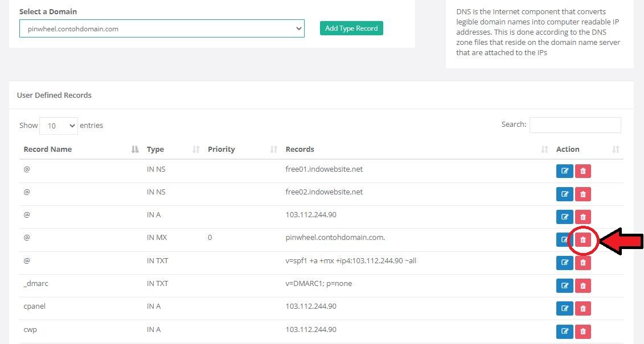Screen dimensions: 644x344
Task: Focus the Search input field
Action: (575, 125)
